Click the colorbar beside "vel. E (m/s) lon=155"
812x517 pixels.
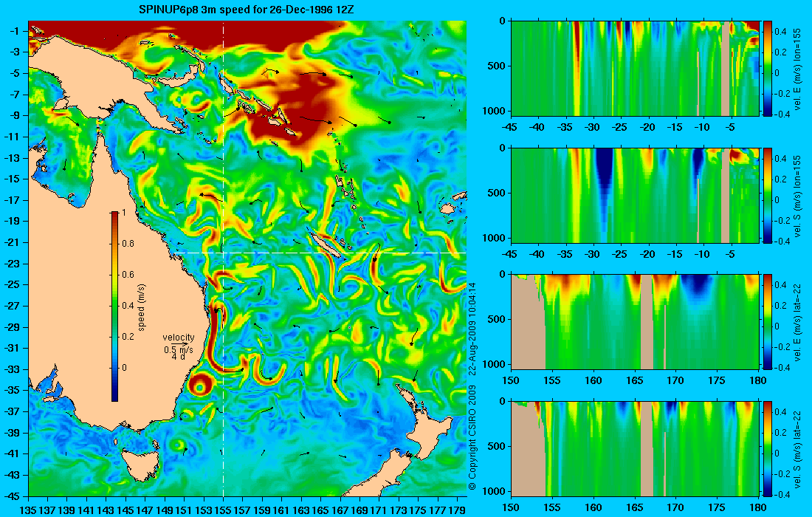point(768,69)
